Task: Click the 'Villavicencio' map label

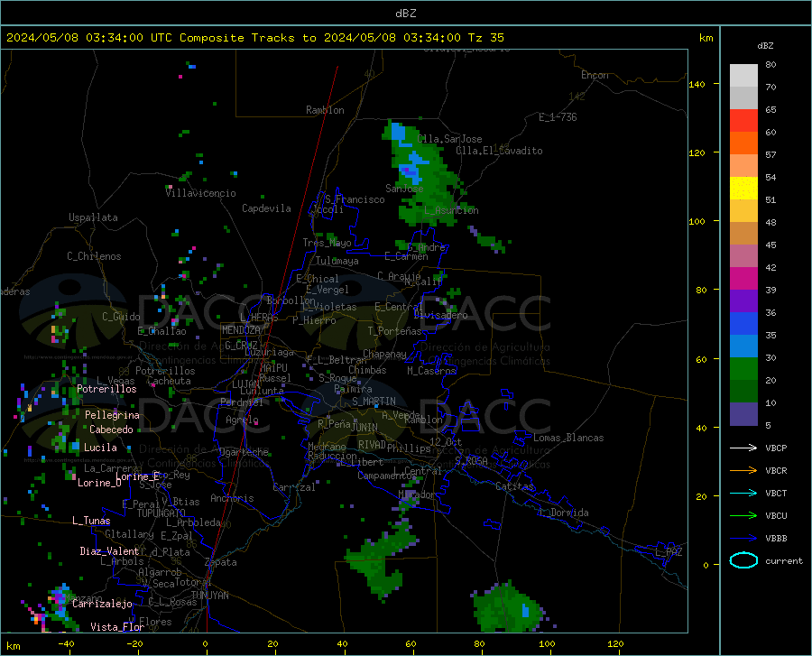Action: pyautogui.click(x=200, y=193)
